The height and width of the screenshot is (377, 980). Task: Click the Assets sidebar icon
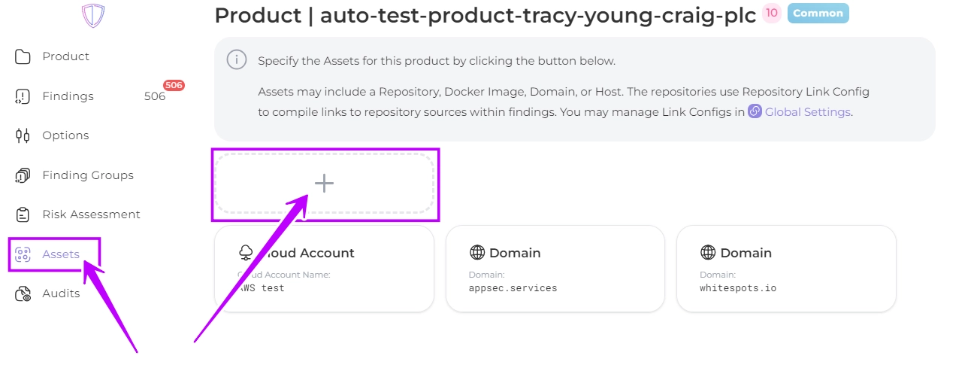23,254
